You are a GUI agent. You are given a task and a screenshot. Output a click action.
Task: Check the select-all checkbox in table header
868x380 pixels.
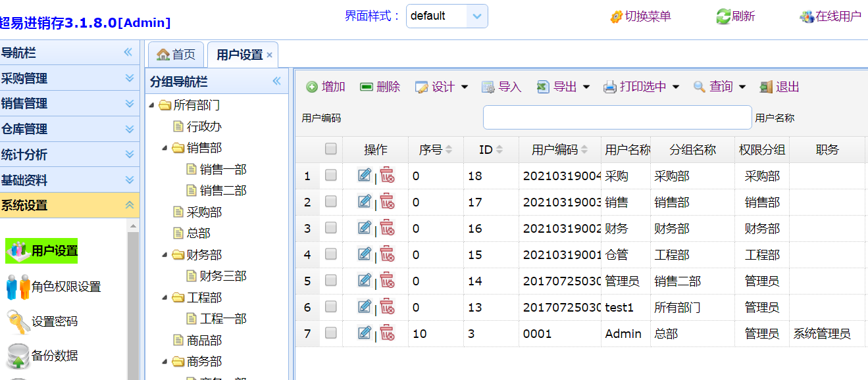331,149
